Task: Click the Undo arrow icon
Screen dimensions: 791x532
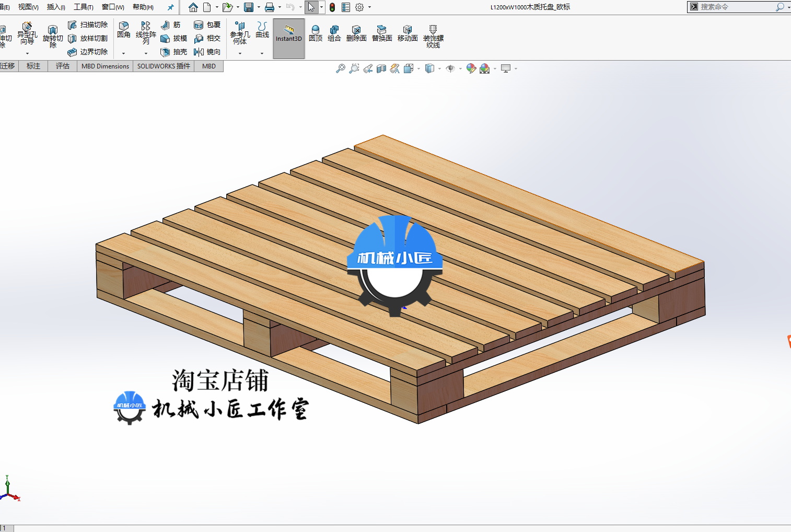Action: tap(290, 7)
